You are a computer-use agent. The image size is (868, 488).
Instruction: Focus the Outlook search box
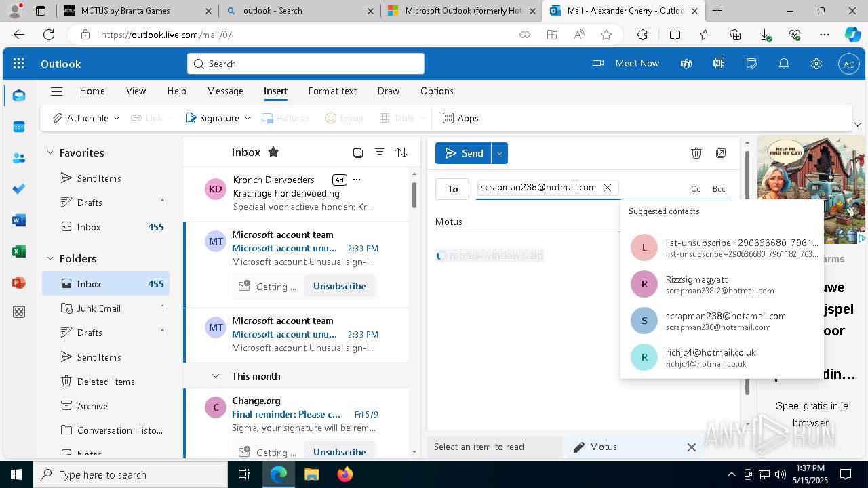point(306,64)
